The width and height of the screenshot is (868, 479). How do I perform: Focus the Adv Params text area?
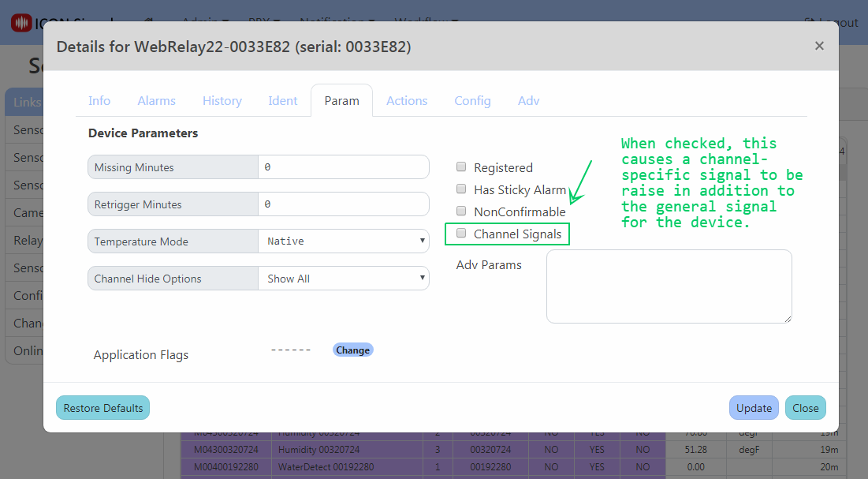coord(669,286)
